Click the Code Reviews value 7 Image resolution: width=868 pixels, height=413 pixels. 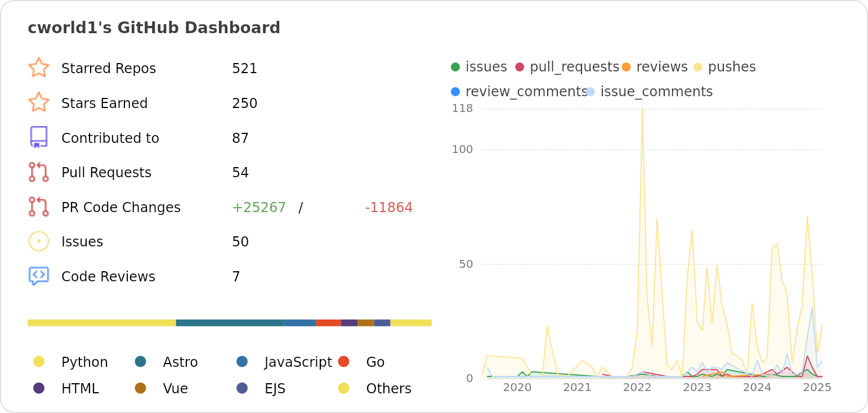coord(236,277)
